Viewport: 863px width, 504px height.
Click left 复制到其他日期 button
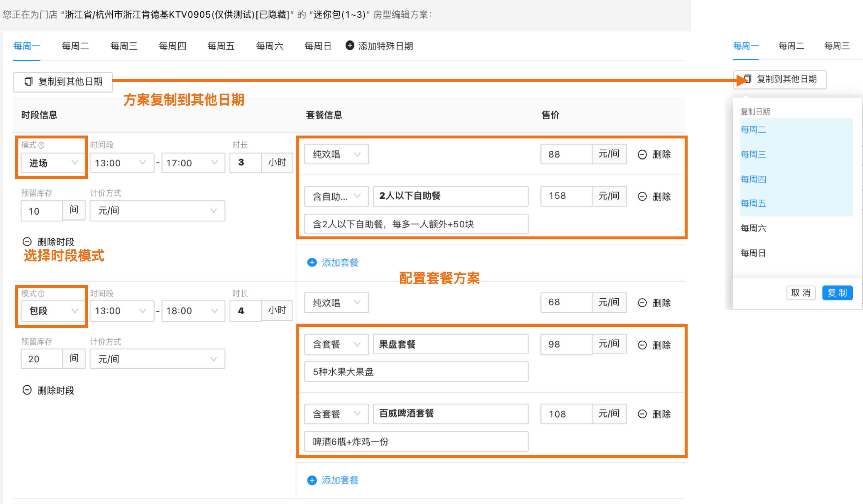pyautogui.click(x=63, y=82)
